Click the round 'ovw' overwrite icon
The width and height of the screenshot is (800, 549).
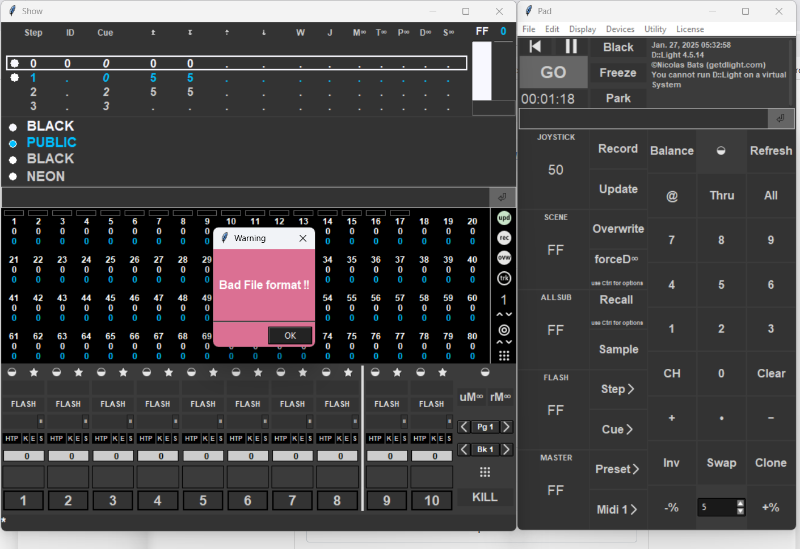504,257
